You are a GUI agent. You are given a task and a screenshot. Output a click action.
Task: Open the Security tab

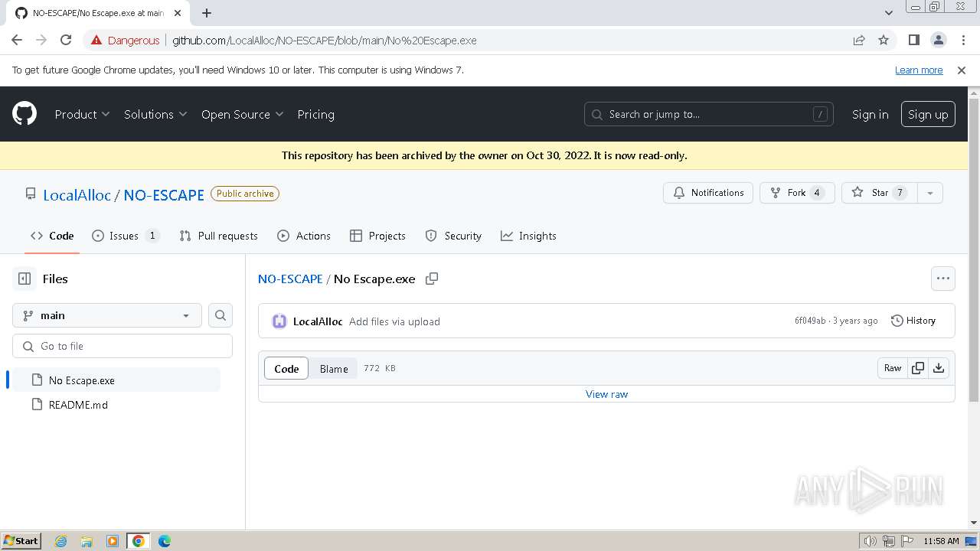pos(453,236)
